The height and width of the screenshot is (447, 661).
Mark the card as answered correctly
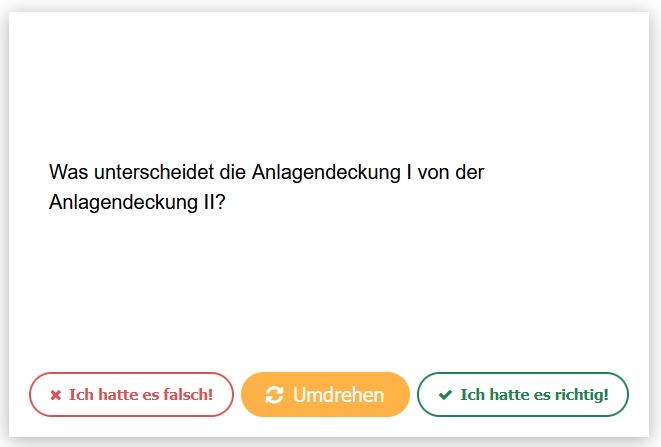point(523,395)
